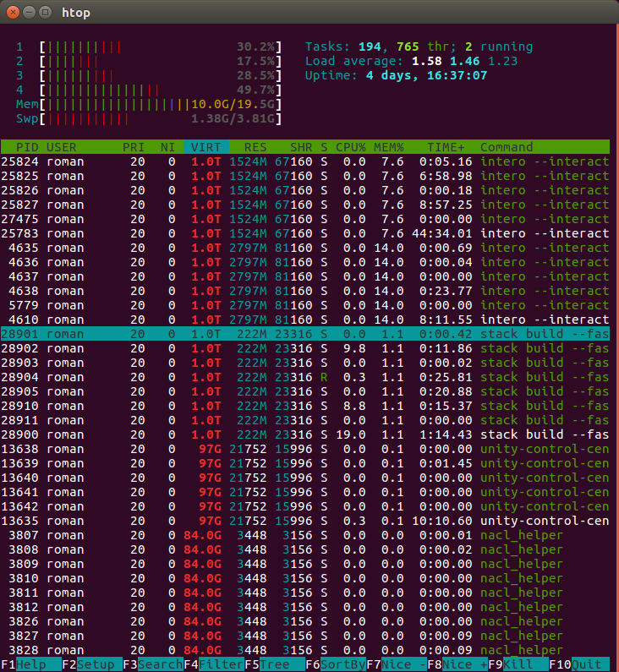Click the S state column header

click(324, 147)
